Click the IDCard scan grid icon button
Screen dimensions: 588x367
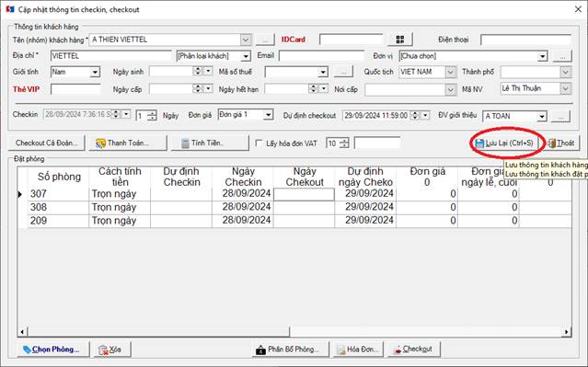coord(400,40)
